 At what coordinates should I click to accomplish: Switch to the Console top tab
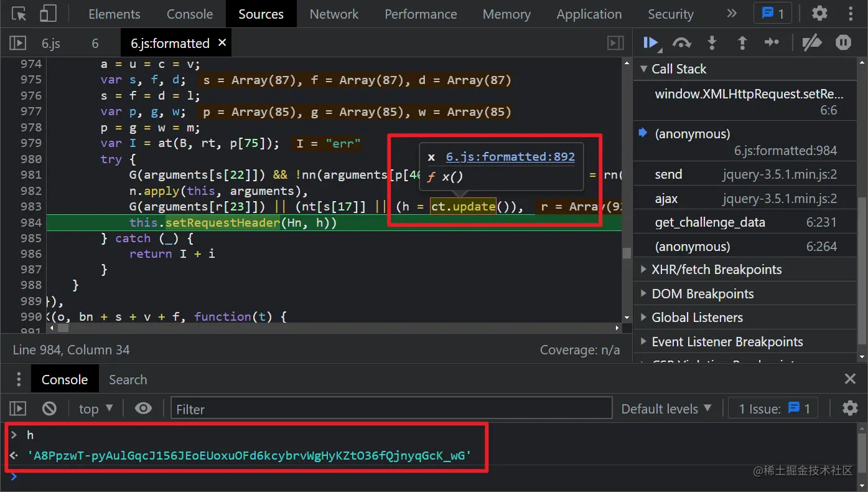pos(190,14)
